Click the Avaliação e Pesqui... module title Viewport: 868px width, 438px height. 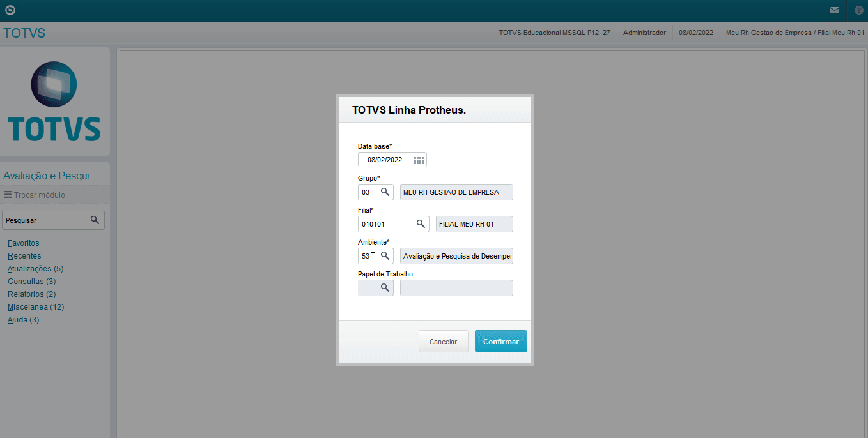tap(50, 176)
